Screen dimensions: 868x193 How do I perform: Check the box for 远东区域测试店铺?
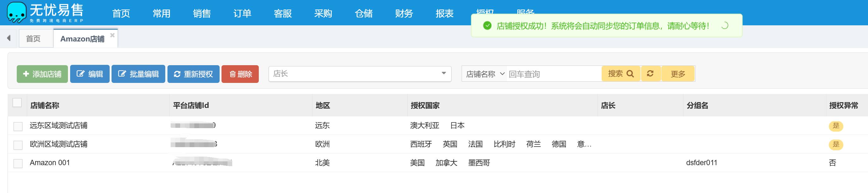point(18,126)
